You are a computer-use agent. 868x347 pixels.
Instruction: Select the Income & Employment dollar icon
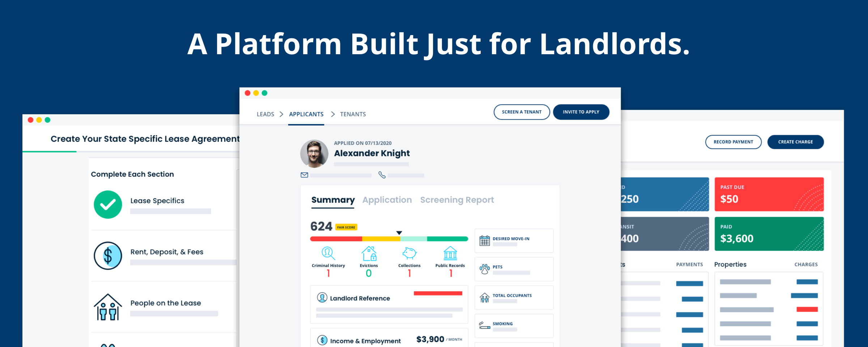coord(322,340)
